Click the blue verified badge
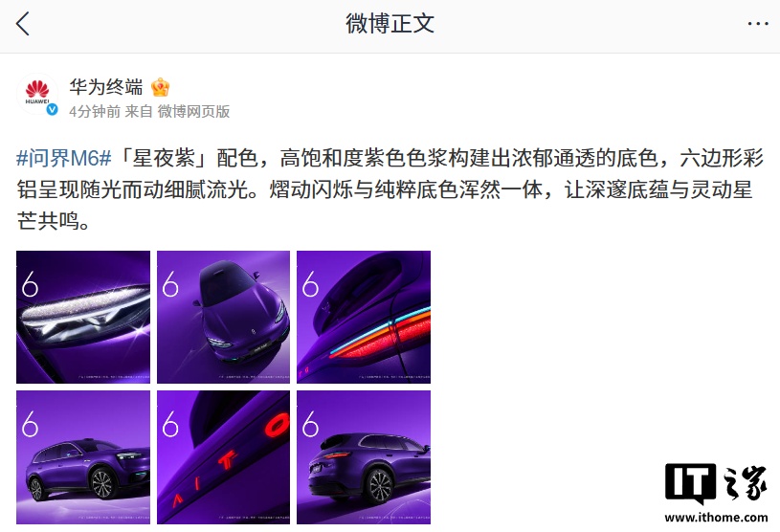Screen dimensions: 780x532 (x=52, y=109)
